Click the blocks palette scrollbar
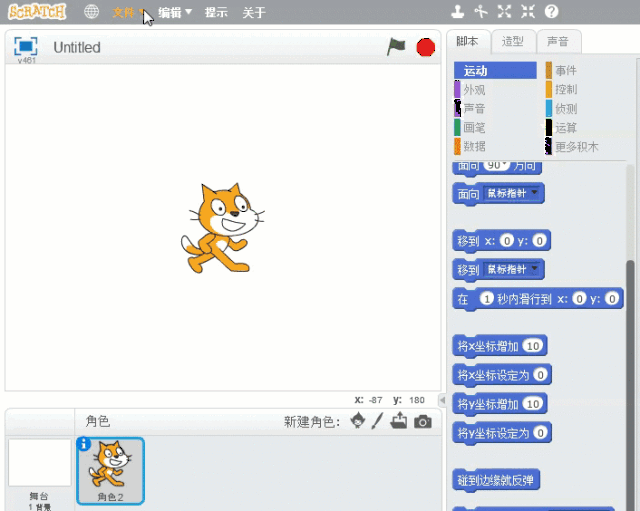 click(630, 384)
